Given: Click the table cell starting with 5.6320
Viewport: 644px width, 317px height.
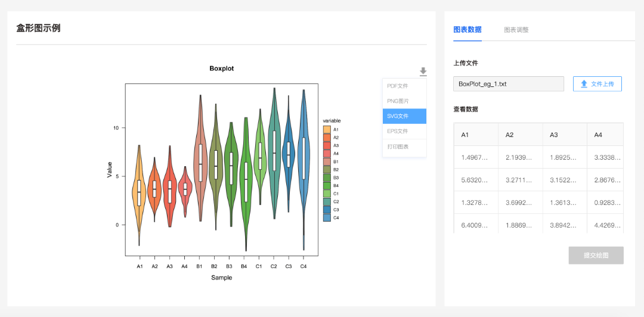Looking at the screenshot, I should tap(475, 180).
